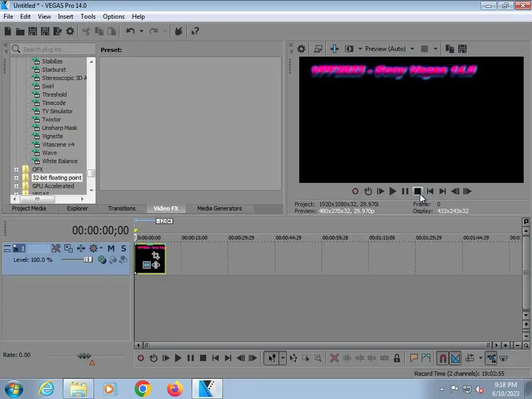The width and height of the screenshot is (532, 399).
Task: Open the Options menu
Action: click(114, 16)
